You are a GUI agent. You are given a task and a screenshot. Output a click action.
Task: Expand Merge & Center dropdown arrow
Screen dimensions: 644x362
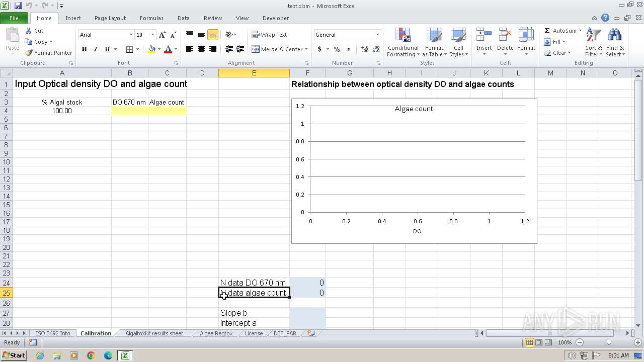[307, 49]
